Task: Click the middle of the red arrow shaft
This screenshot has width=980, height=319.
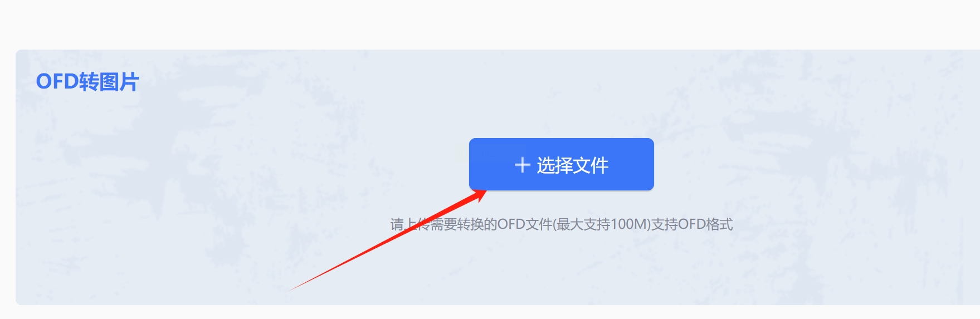Action: [x=384, y=242]
